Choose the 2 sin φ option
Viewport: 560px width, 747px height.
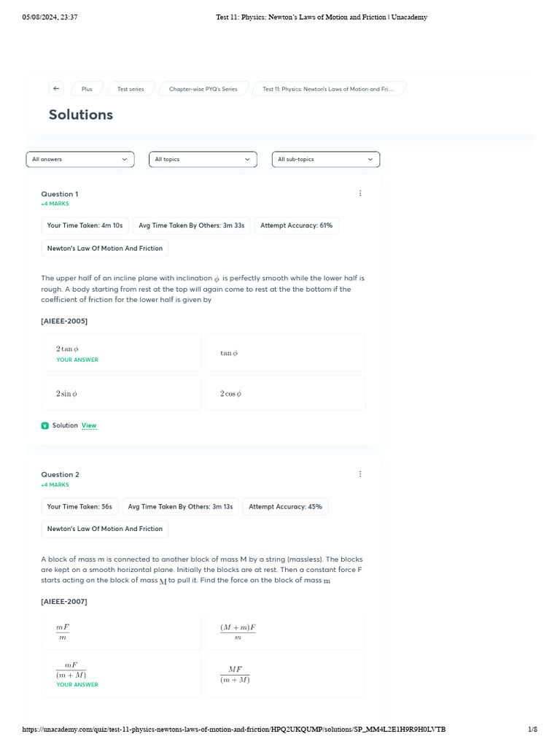121,393
